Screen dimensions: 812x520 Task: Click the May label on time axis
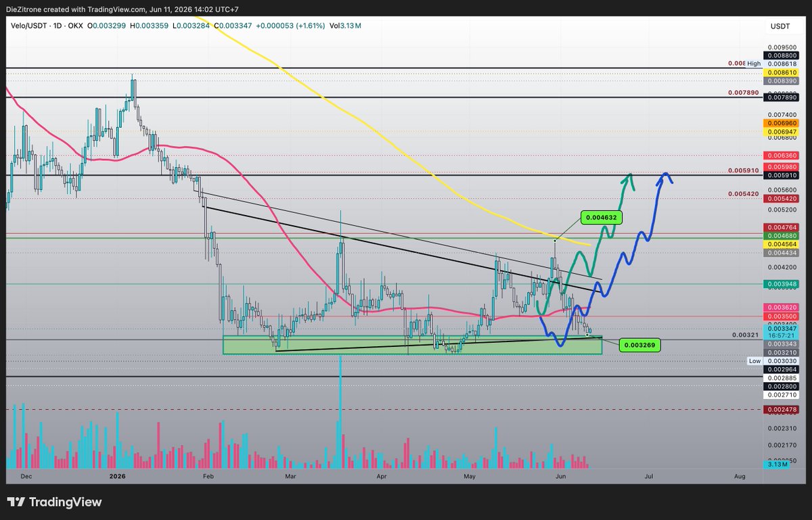pyautogui.click(x=471, y=477)
